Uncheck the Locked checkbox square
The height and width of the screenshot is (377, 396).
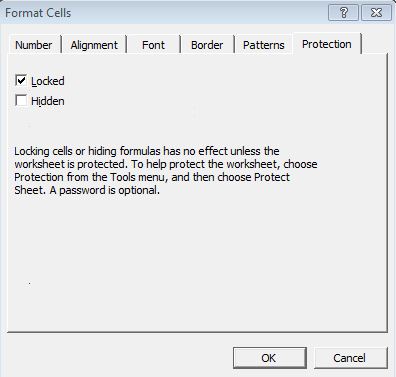[x=21, y=80]
